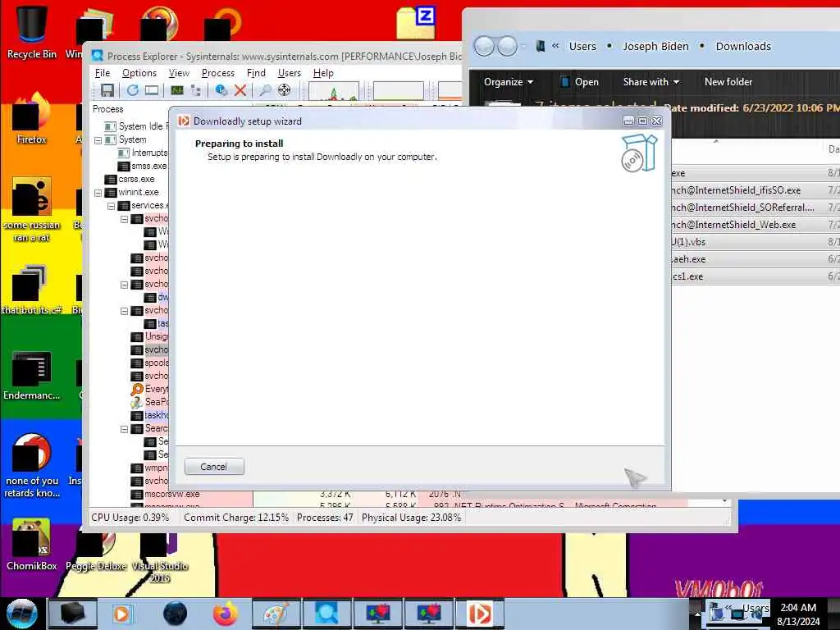The width and height of the screenshot is (840, 630).
Task: Open the Peggle Deluxe desktop icon
Action: (x=97, y=552)
